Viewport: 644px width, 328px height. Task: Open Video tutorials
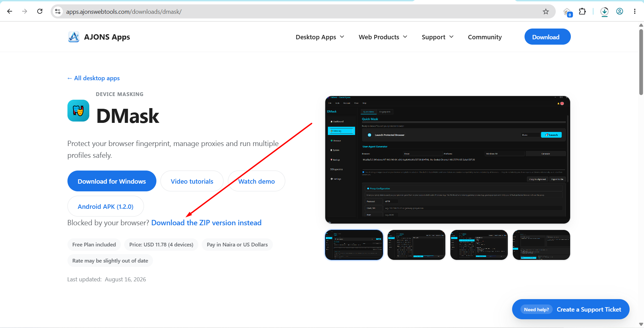(192, 181)
